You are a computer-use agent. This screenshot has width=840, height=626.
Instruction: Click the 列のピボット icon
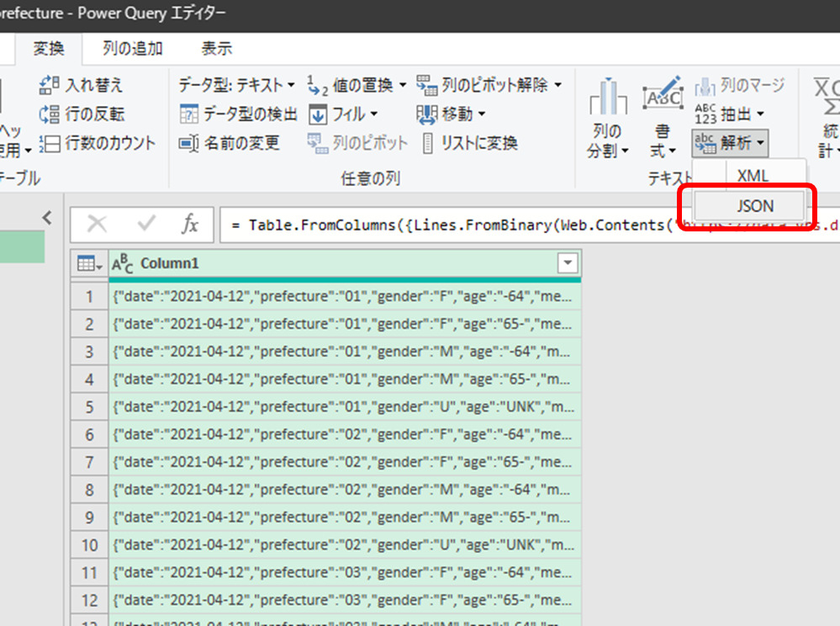coord(318,143)
